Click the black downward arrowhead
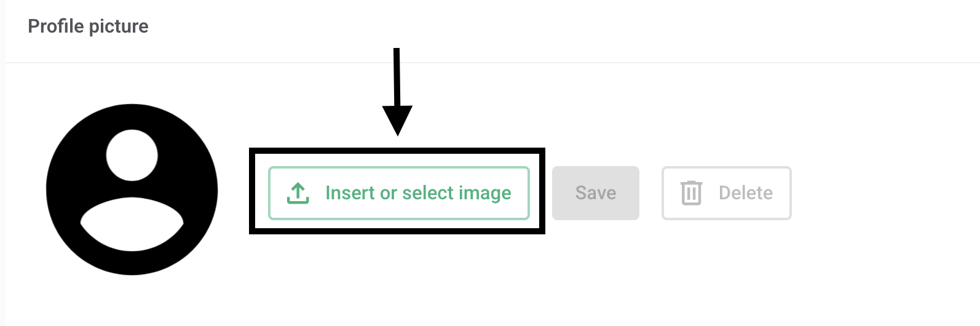Viewport: 980px width, 326px height. pos(397,119)
